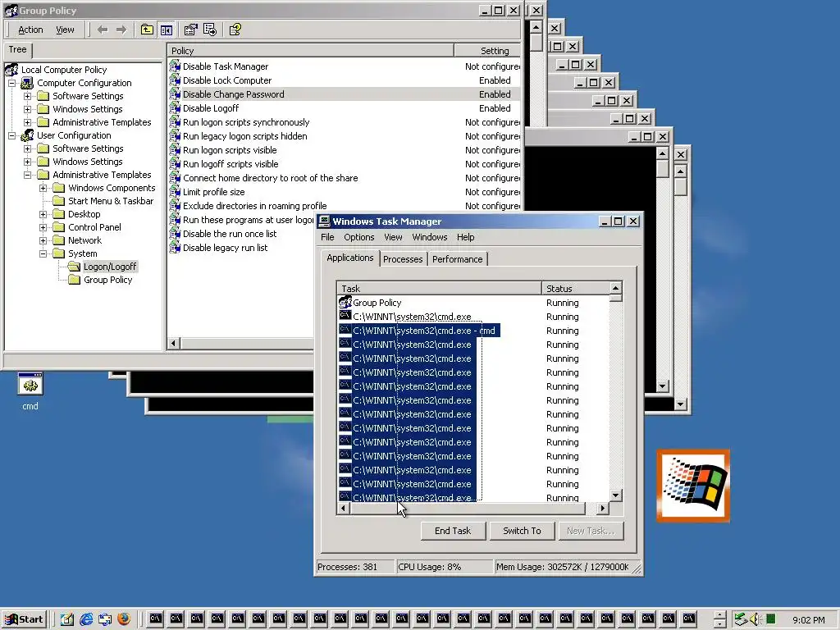
Task: Click the task list right horizontal scroll arrow
Action: coord(603,508)
